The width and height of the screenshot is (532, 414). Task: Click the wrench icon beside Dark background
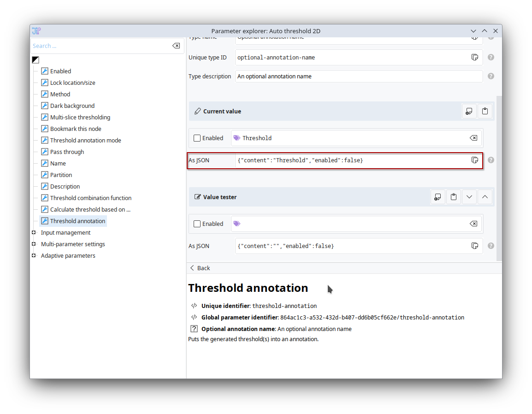44,106
